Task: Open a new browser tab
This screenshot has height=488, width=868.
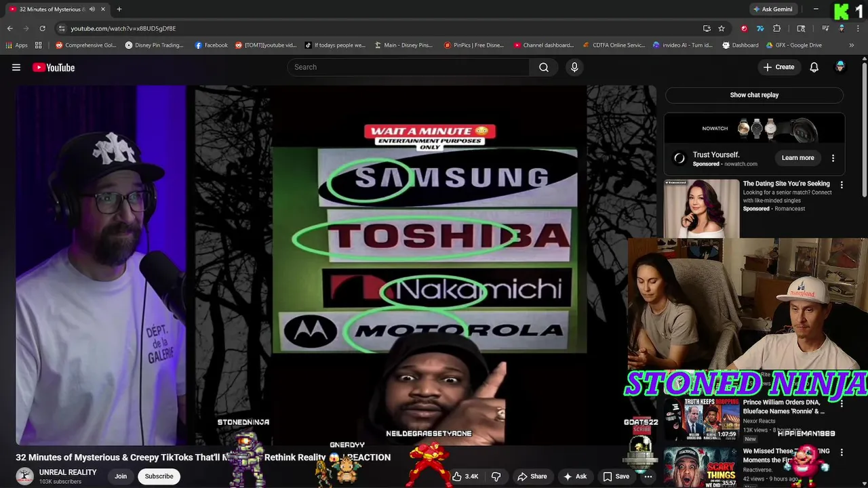Action: click(x=119, y=9)
